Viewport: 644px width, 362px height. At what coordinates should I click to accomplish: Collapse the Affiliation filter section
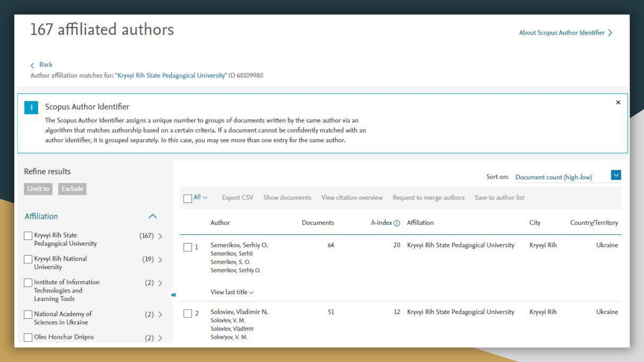coord(152,216)
